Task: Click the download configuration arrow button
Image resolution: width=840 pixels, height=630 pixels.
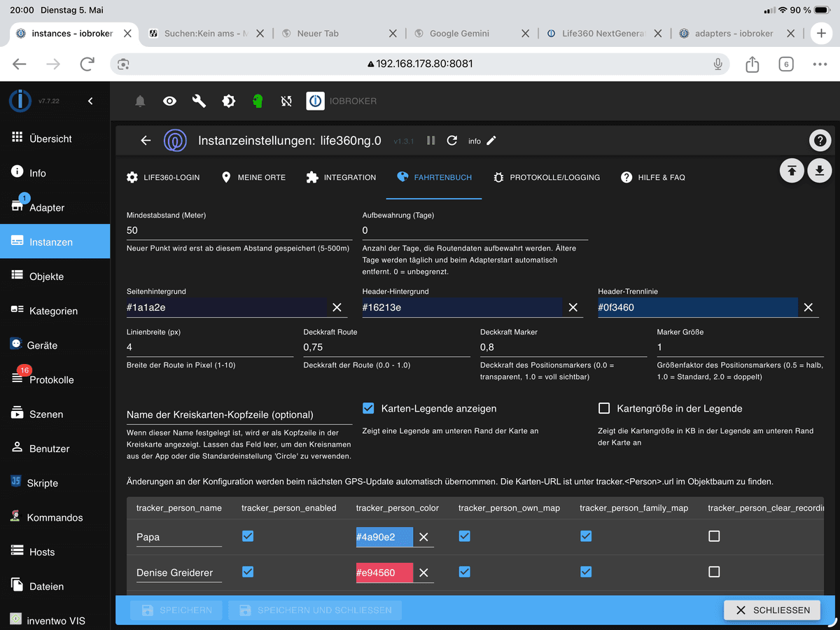Action: point(820,171)
